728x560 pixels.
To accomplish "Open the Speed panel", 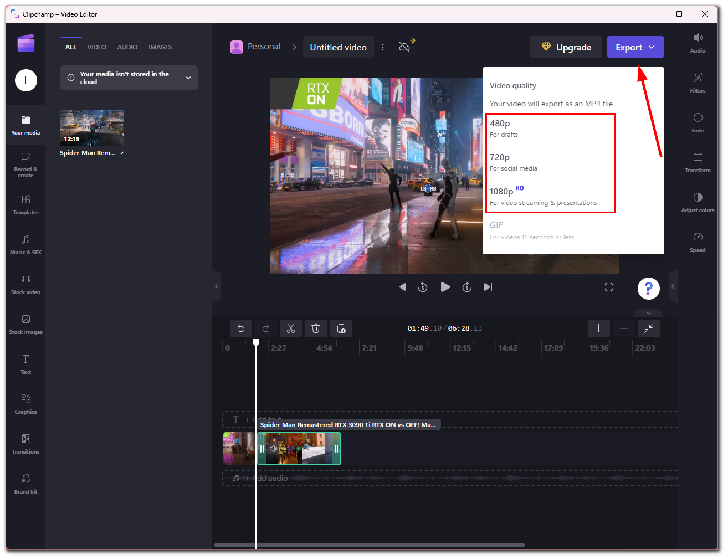I will (698, 242).
